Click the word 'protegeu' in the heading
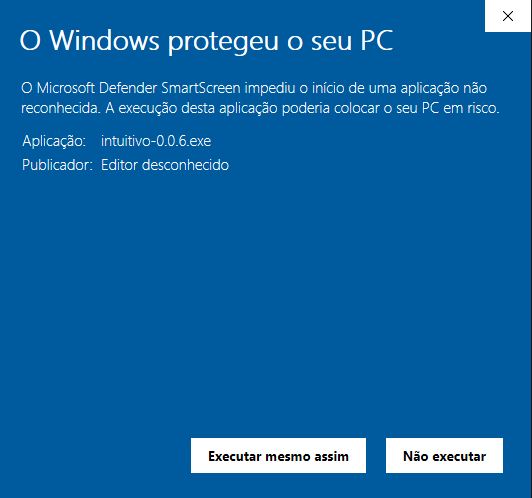The height and width of the screenshot is (498, 532). pos(223,42)
